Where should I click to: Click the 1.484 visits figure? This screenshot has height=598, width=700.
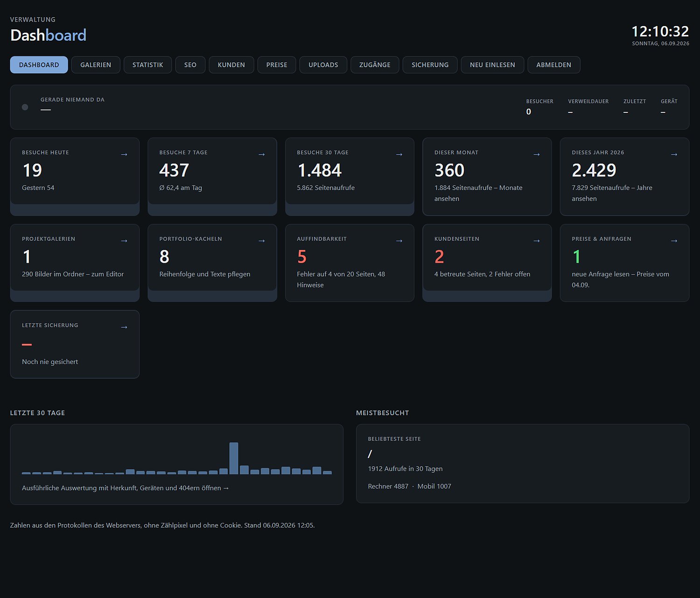point(320,170)
